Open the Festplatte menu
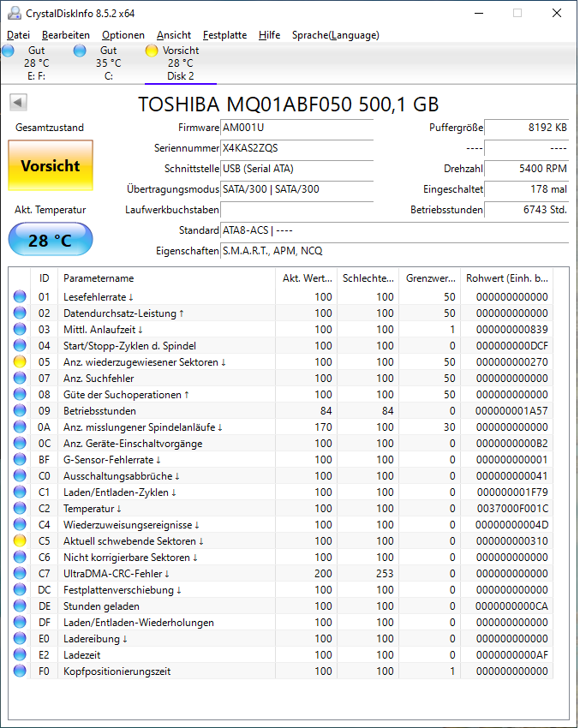Screen dimensions: 580x728 224,35
